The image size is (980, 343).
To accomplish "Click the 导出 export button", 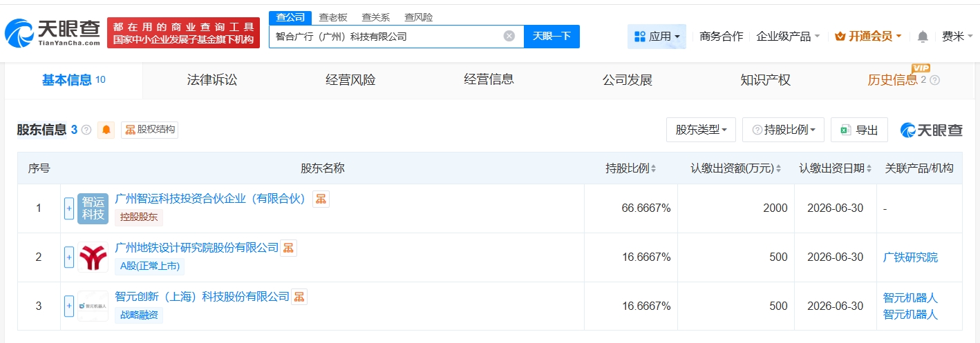I will 859,130.
